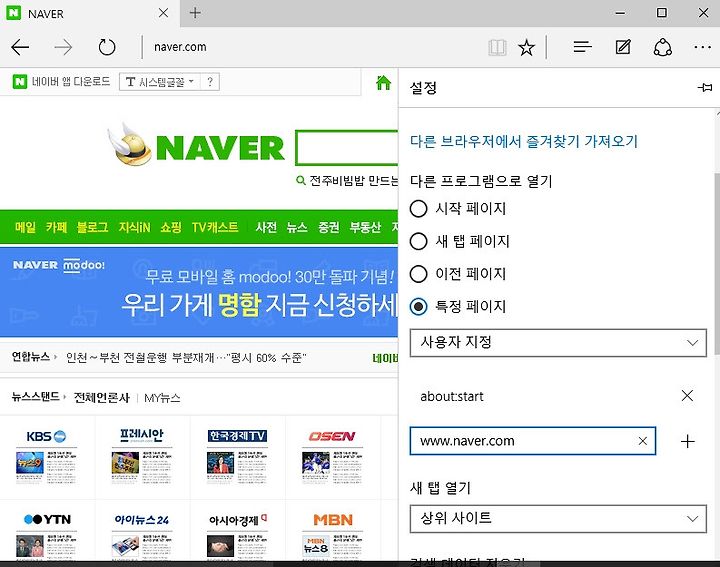720x567 pixels.
Task: Select the 새 탭 페이지 radio option
Action: pos(418,241)
